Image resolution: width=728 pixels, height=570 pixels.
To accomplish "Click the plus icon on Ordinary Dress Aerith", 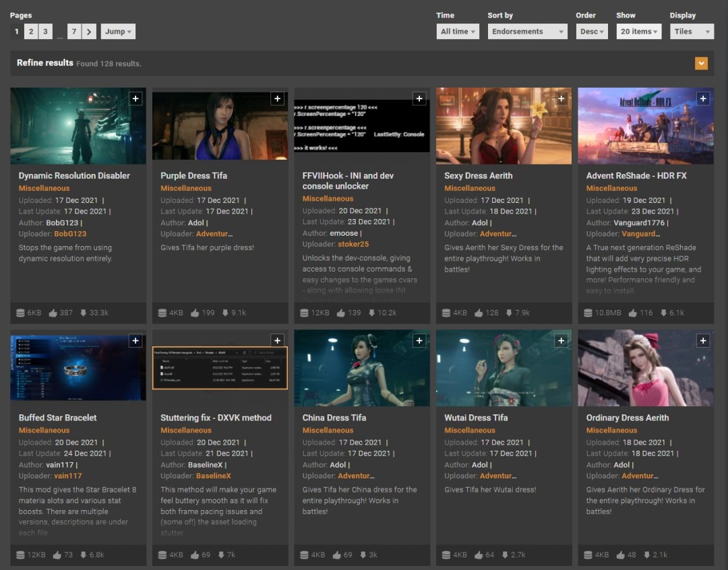I will coord(703,341).
